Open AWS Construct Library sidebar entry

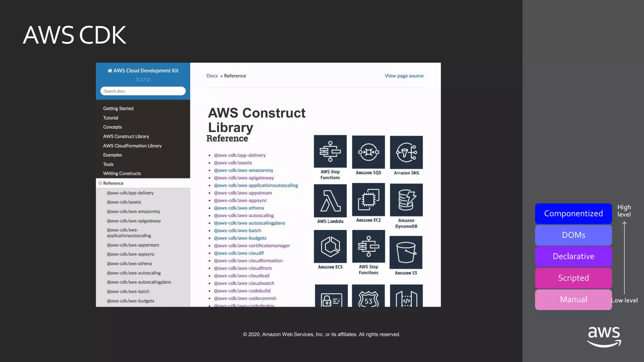[x=126, y=136]
